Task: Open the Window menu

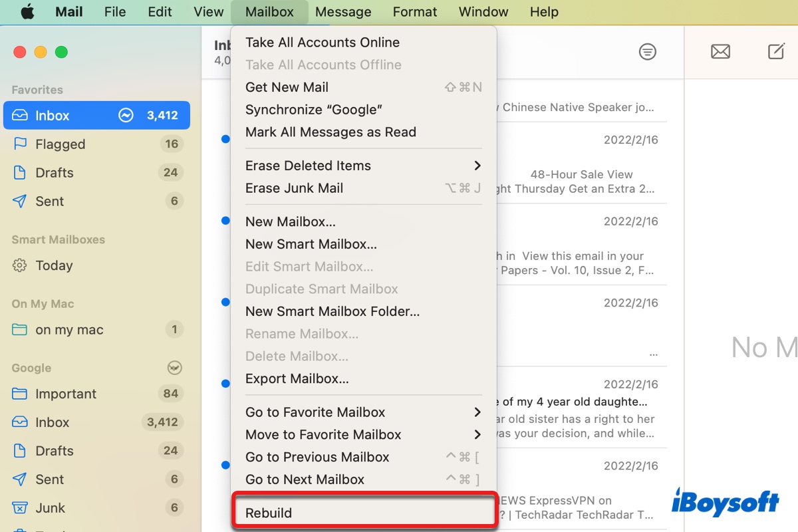Action: pos(483,11)
